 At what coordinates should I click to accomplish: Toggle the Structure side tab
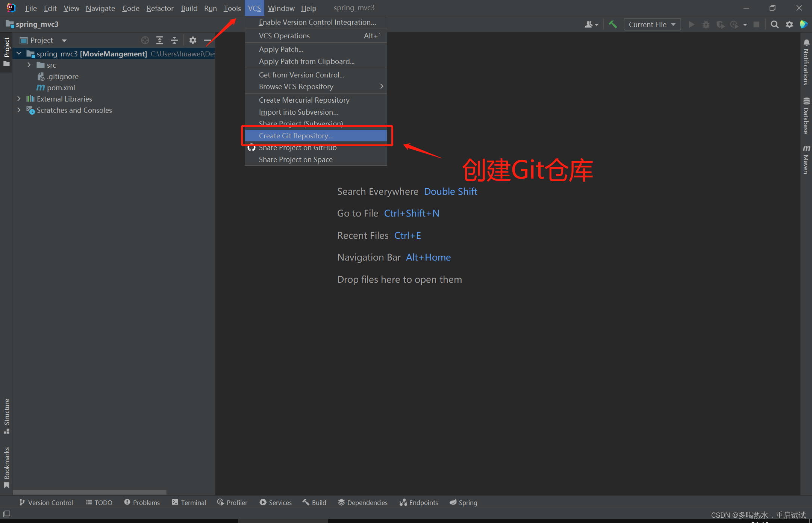(x=6, y=416)
